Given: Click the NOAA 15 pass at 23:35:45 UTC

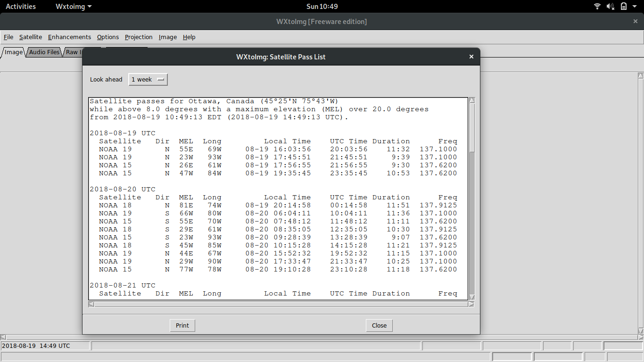Looking at the screenshot, I should (278, 173).
